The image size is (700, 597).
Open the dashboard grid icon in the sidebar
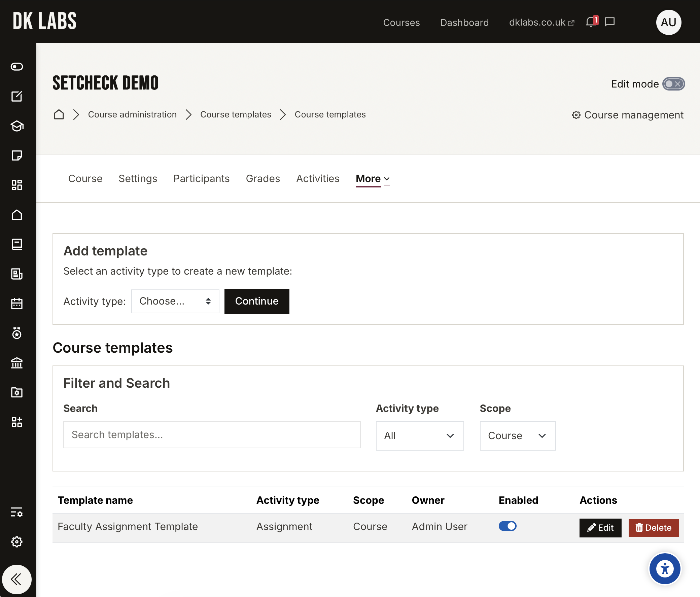[17, 185]
